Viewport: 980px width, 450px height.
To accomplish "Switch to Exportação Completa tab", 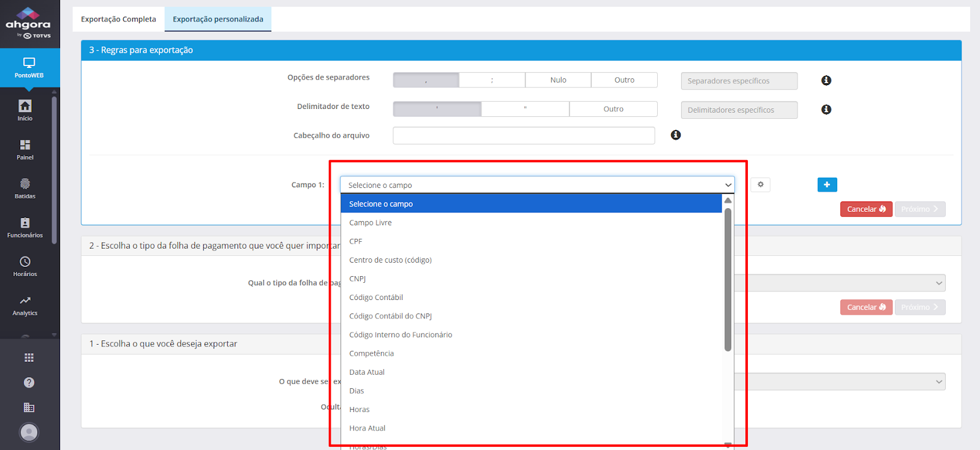I will tap(118, 19).
